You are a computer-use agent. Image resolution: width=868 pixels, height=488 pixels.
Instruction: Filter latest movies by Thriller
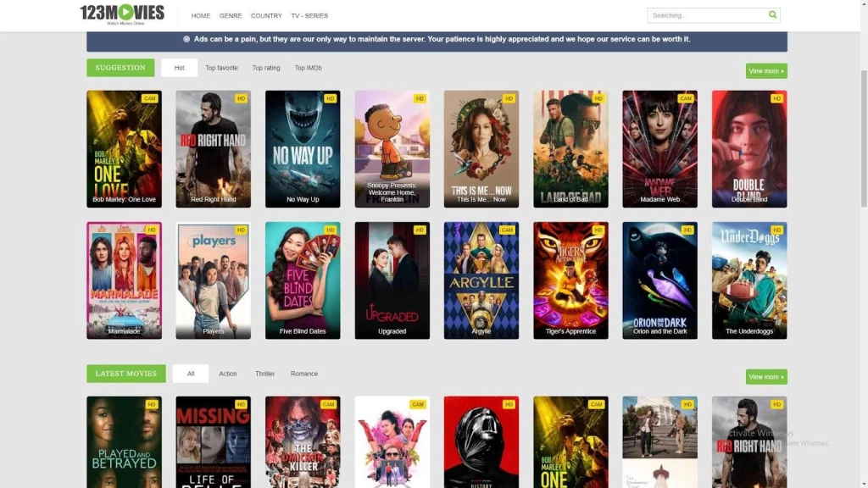[x=264, y=374]
